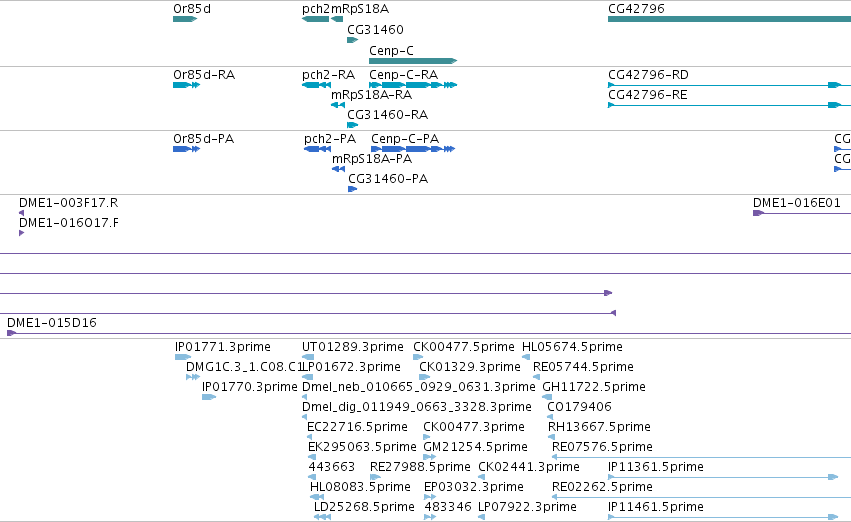851x522 pixels.
Task: Click the LP07922.3prime EST glyph
Action: [481, 517]
